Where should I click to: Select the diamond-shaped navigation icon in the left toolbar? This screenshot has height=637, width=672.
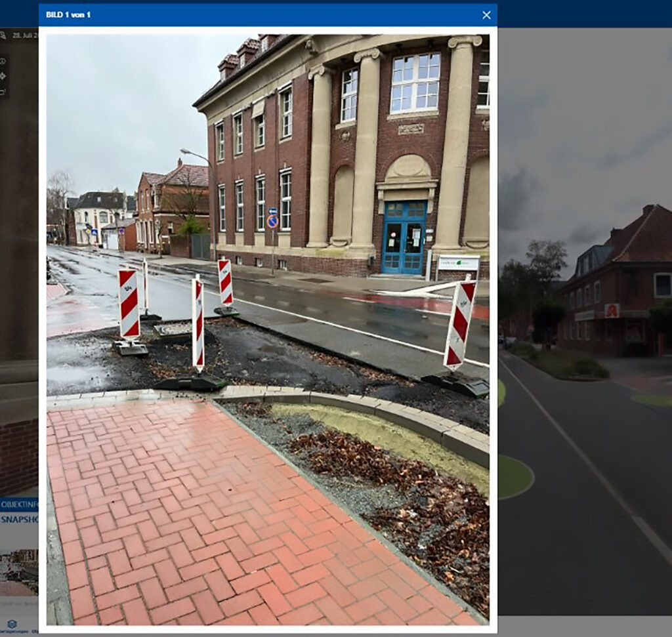click(x=3, y=76)
